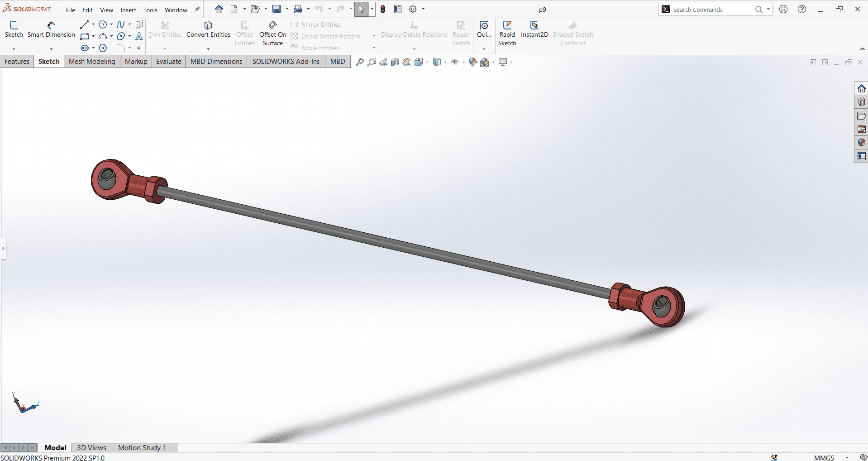Click Offset On Surface button
The height and width of the screenshot is (461, 868).
point(273,34)
